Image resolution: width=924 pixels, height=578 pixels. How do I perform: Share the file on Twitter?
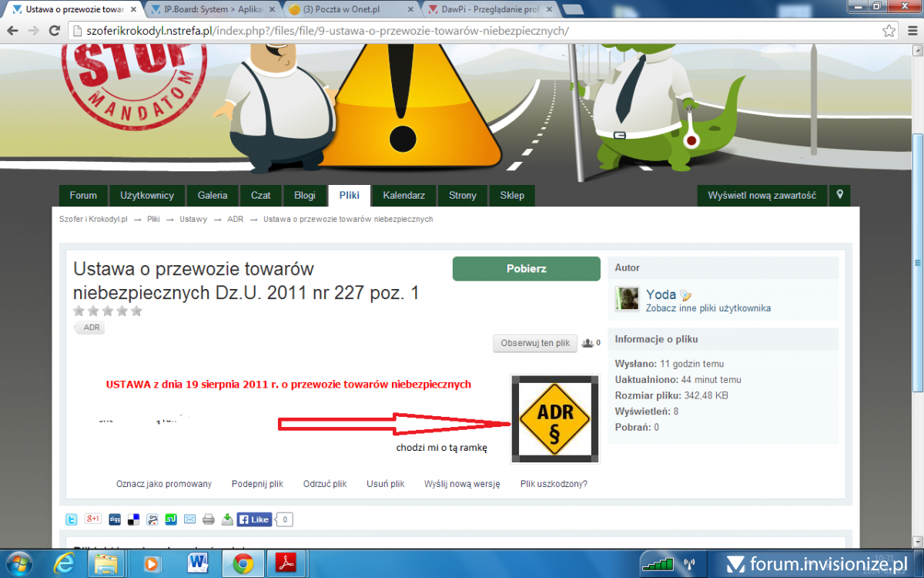click(71, 519)
